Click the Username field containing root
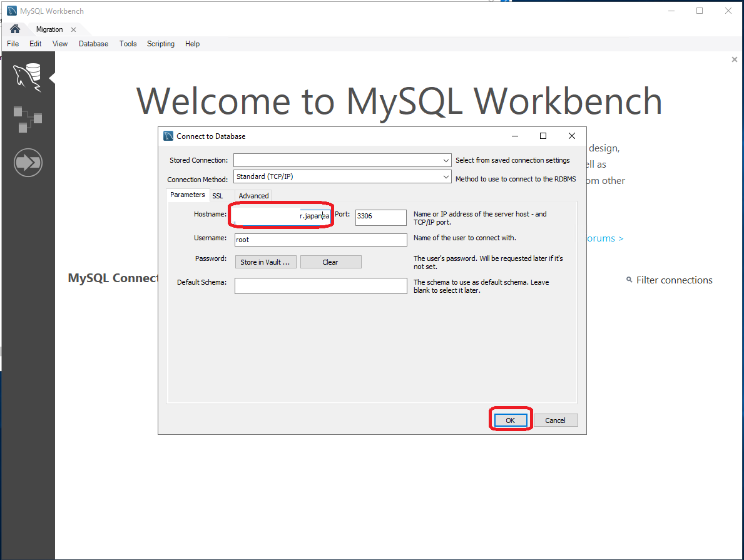Viewport: 744px width, 560px height. (x=321, y=240)
